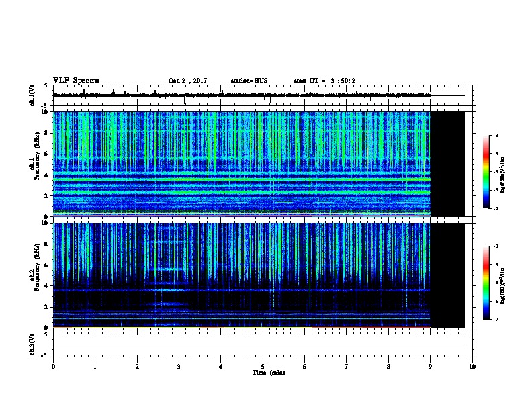Image resolution: width=532 pixels, height=411 pixels.
Task: Click the 'VLF Spectra' plot title
Action: [x=76, y=81]
